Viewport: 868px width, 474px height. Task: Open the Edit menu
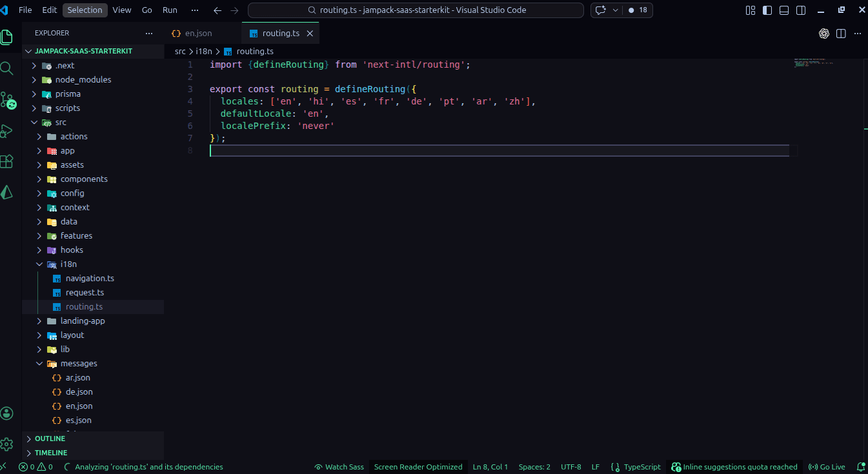tap(50, 10)
